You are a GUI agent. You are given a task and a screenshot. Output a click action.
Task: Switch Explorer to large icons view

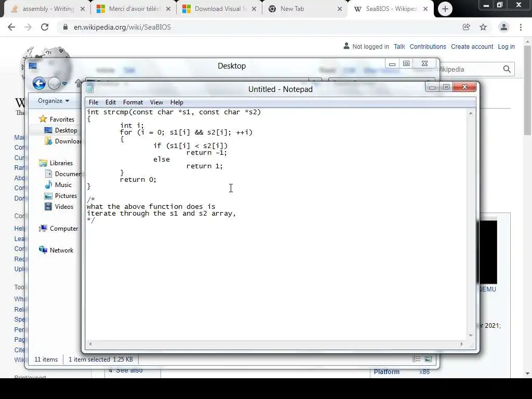click(x=428, y=359)
